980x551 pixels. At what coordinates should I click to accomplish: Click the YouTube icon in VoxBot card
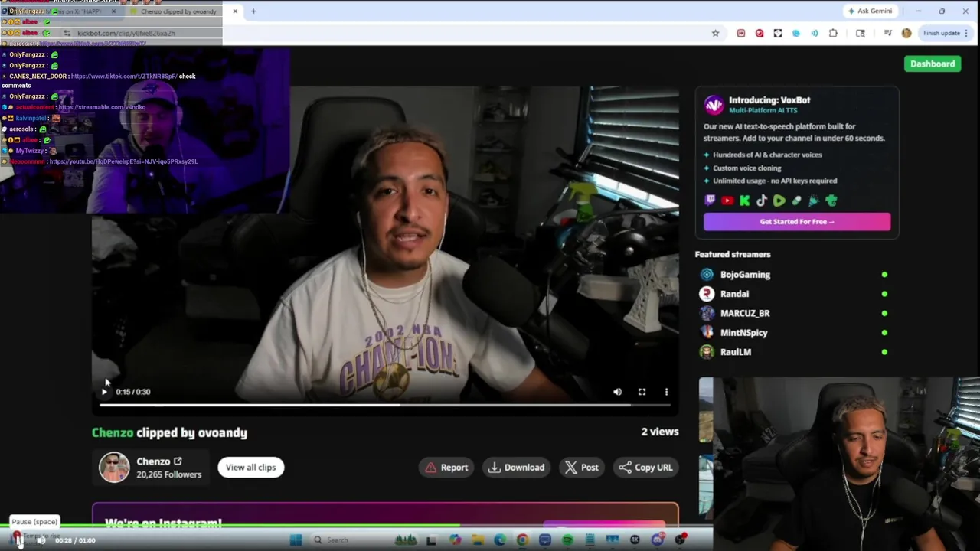[x=727, y=201]
